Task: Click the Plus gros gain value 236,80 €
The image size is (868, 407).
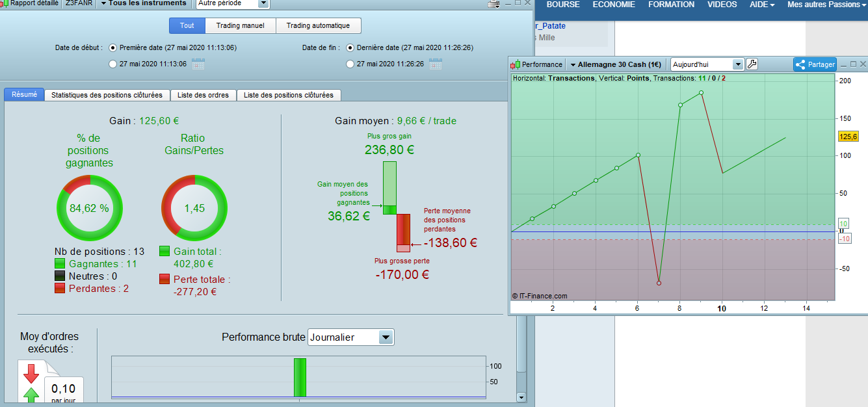Action: [389, 150]
